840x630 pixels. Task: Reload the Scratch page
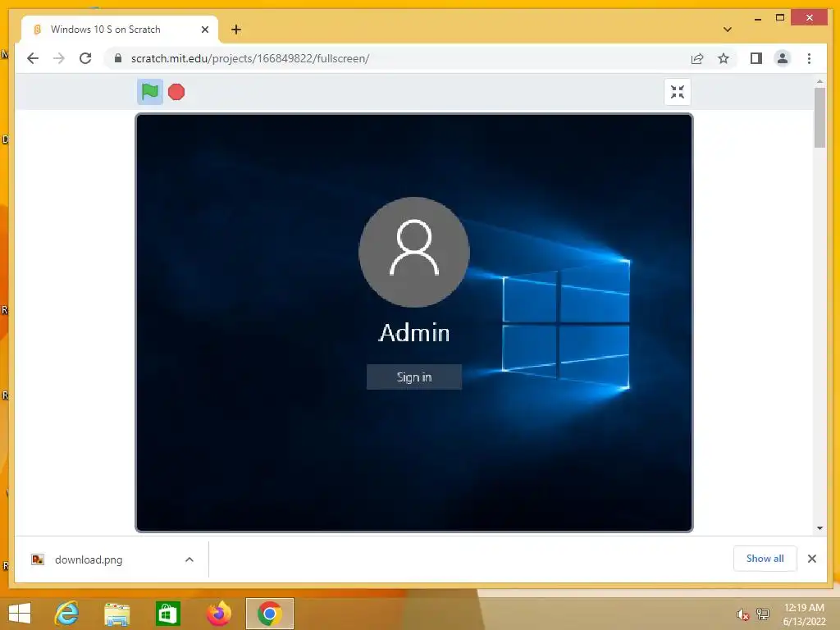(x=85, y=58)
